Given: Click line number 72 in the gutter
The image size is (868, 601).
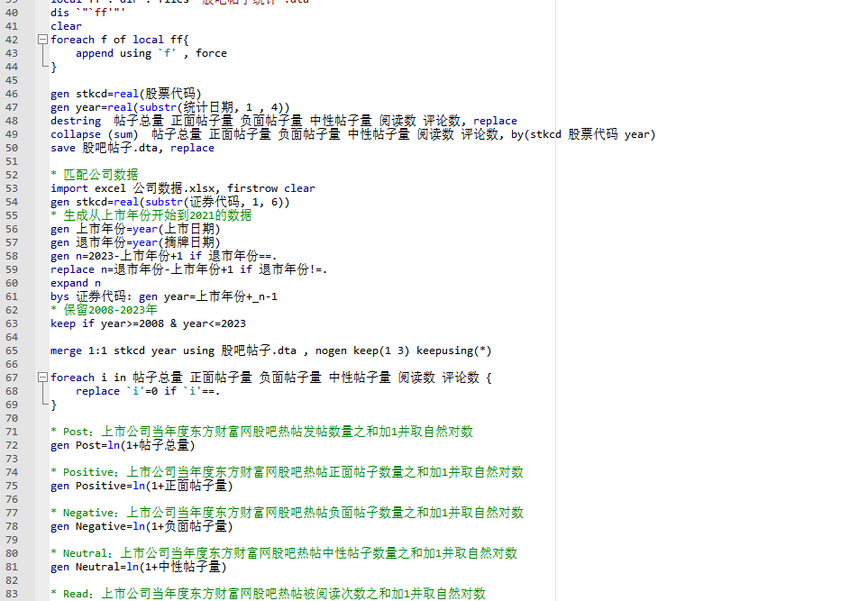Looking at the screenshot, I should point(12,445).
